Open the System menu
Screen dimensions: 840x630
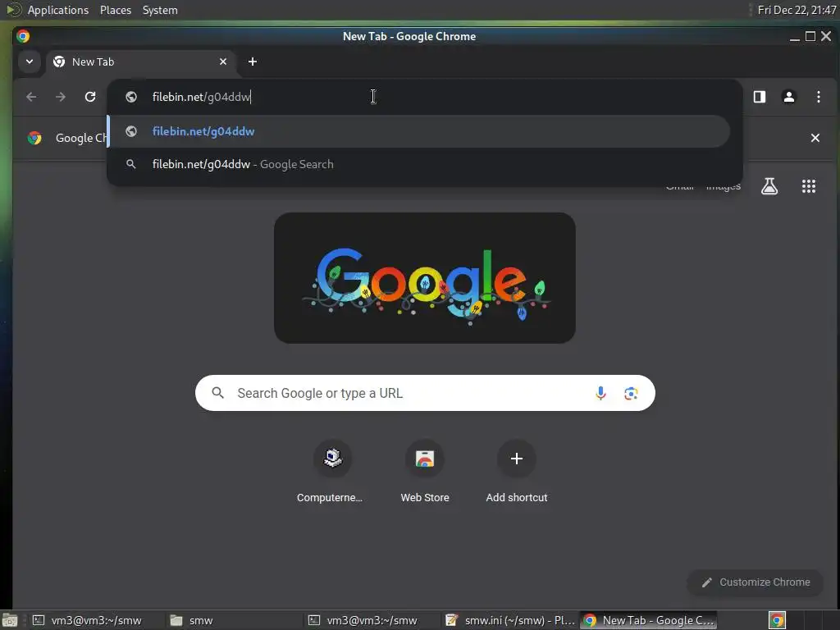point(160,10)
